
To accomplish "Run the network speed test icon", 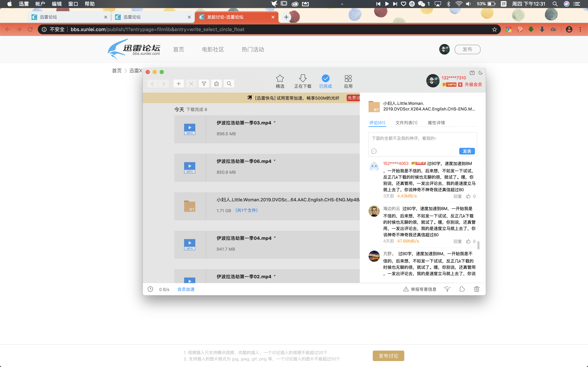I will pos(447,289).
